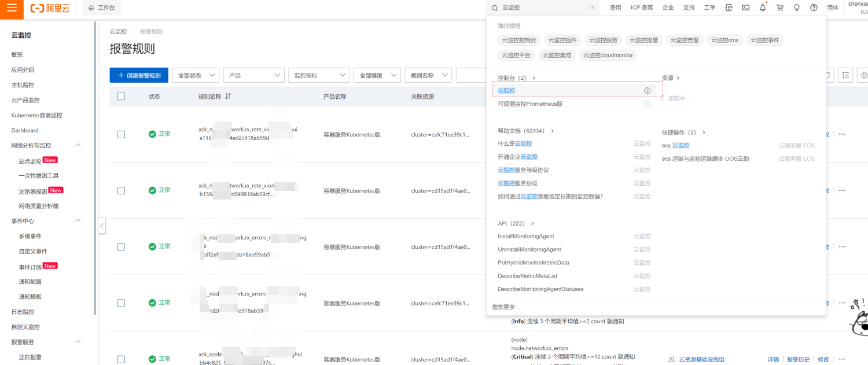Launch Cloud Shell terminal icon
Image resolution: width=868 pixels, height=365 pixels.
(746, 8)
